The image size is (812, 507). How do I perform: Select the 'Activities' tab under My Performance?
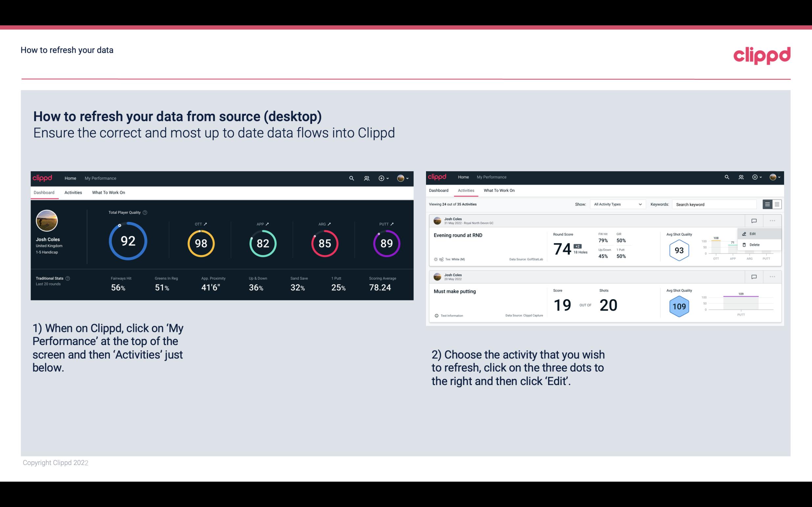click(x=73, y=192)
